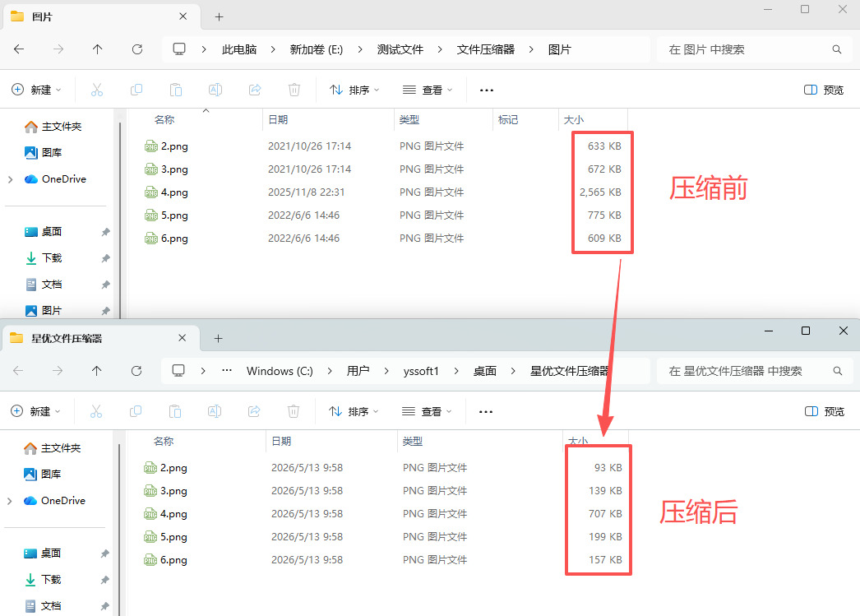Click Share icon in 图片 window toolbar
This screenshot has height=616, width=860.
255,90
